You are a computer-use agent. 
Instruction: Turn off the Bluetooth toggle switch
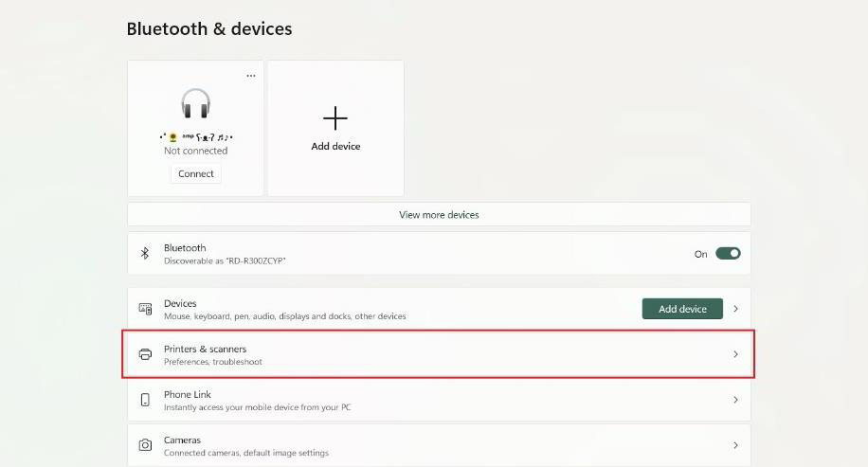point(728,254)
